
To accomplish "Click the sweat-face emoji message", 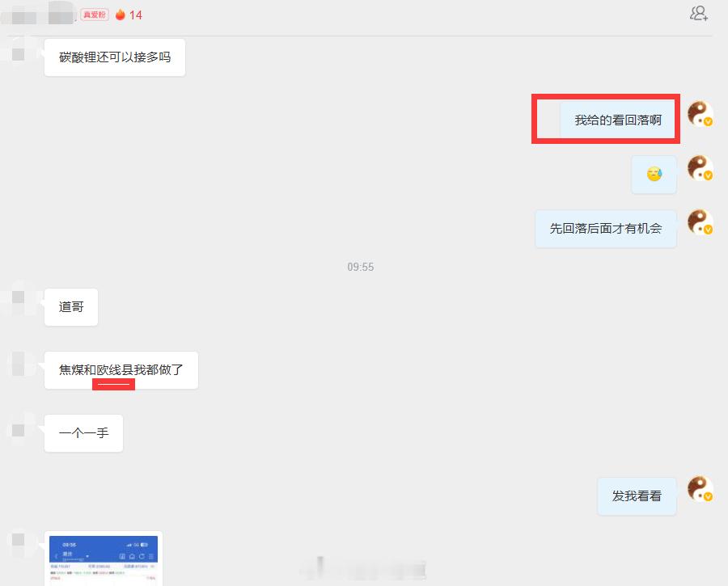I will [654, 175].
